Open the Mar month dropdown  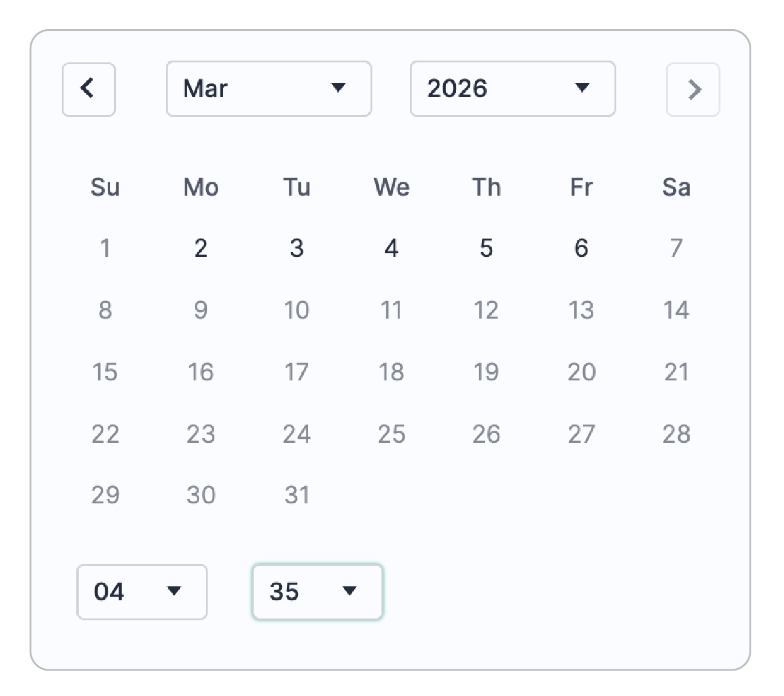[269, 88]
